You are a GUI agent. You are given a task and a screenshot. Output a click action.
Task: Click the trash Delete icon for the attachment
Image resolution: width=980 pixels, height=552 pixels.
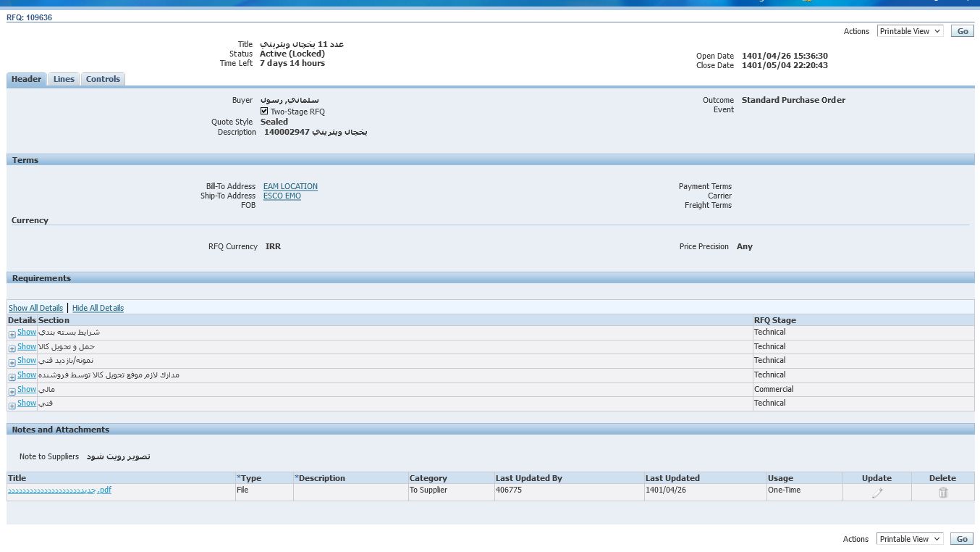coord(943,493)
